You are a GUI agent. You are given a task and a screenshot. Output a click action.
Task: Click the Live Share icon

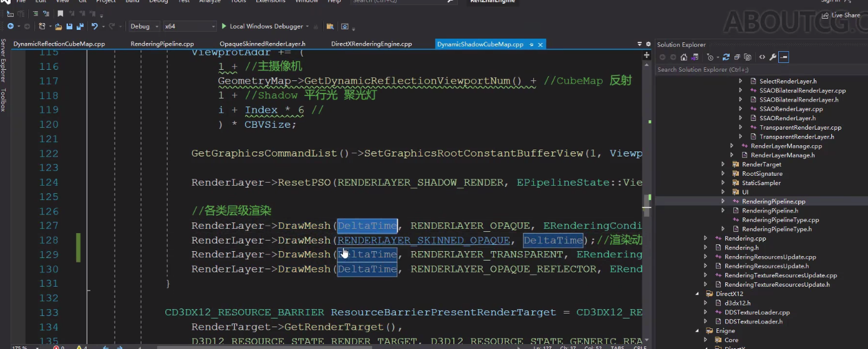point(826,15)
